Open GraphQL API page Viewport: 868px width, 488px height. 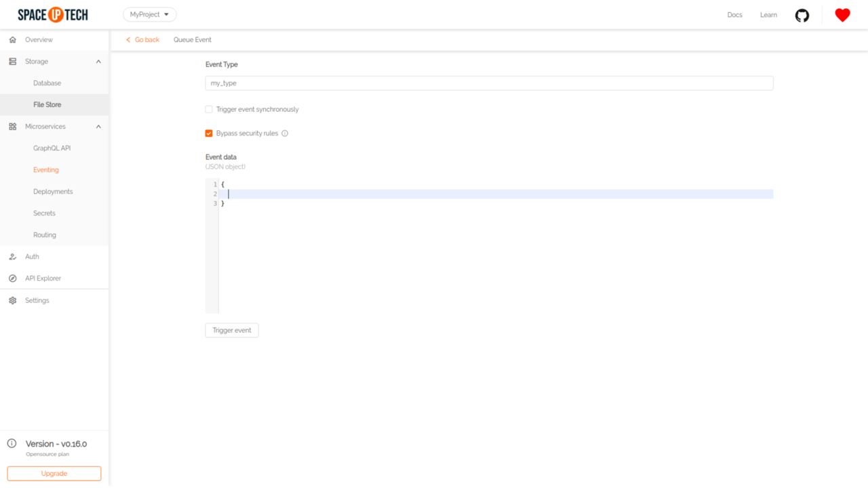coord(52,148)
